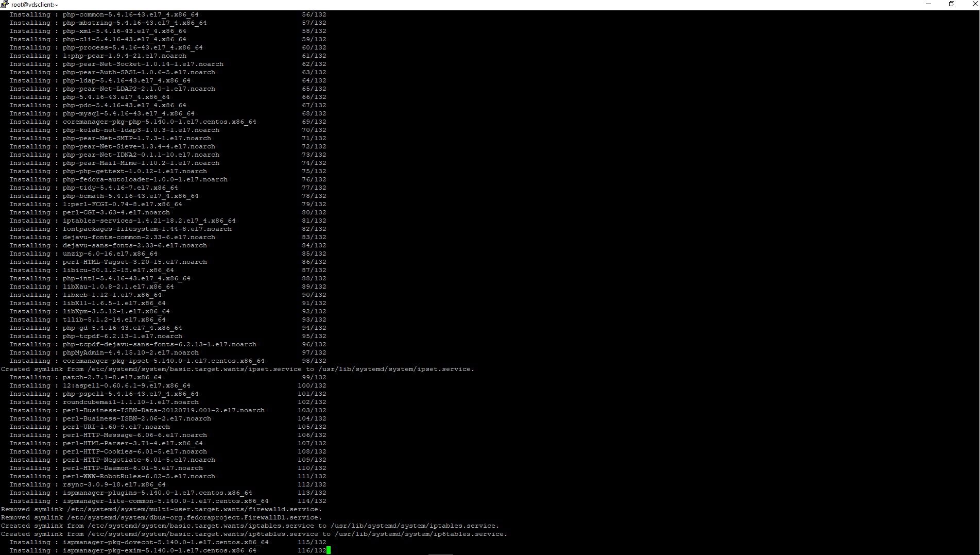Click the php-cli-5.4.16-43.el7_4.x86_64 line

(x=168, y=39)
